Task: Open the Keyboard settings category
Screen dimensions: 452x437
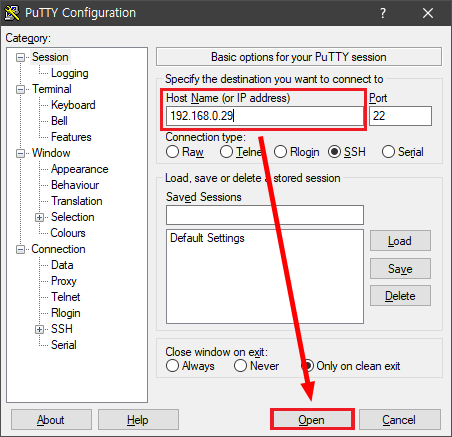Action: tap(73, 105)
